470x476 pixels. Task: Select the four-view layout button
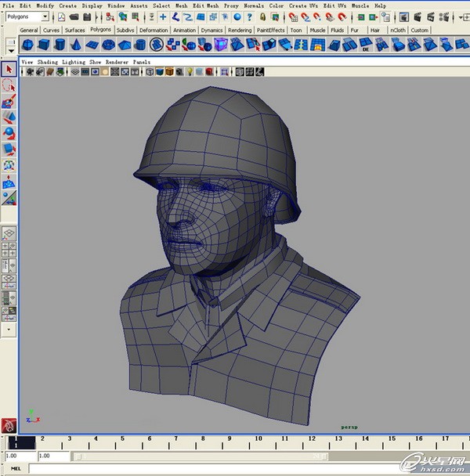tap(9, 250)
